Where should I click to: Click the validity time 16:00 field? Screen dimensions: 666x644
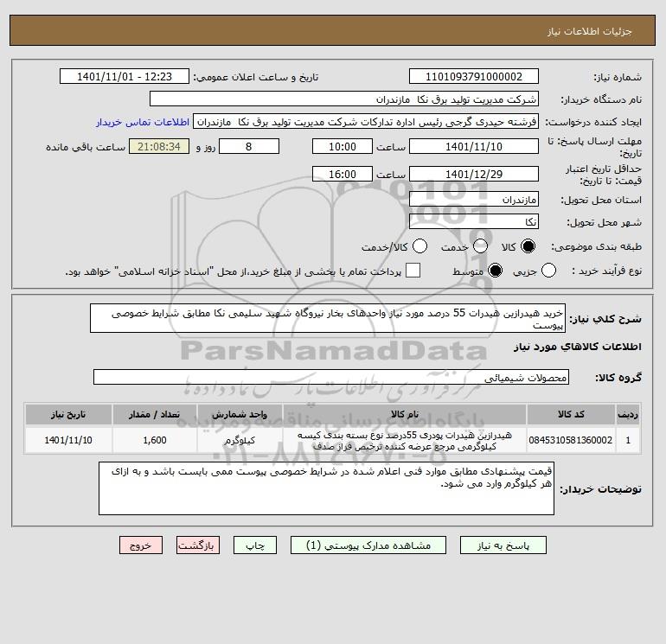point(343,174)
